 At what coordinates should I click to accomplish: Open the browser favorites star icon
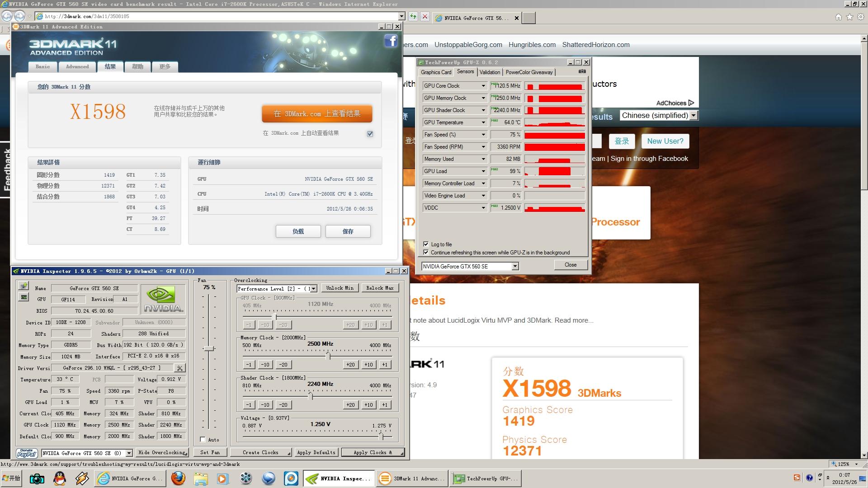tap(849, 17)
